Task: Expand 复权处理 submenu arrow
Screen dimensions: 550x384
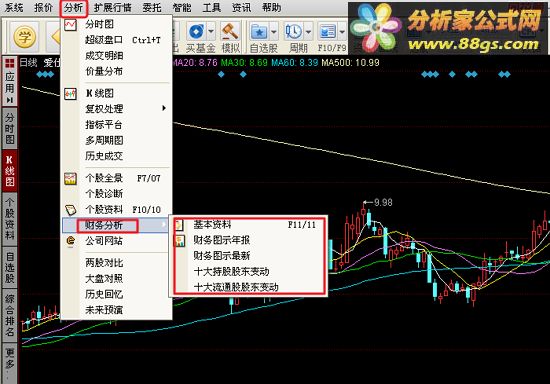Action: coord(164,108)
